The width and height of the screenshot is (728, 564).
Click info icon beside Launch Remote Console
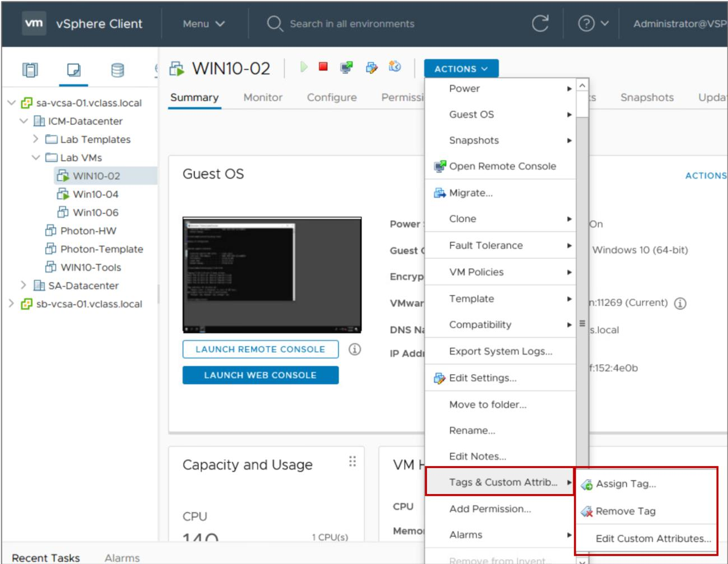point(355,349)
